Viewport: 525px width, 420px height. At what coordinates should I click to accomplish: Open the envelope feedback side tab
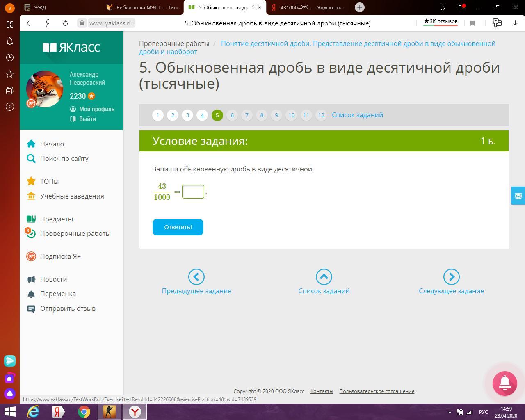click(x=518, y=196)
